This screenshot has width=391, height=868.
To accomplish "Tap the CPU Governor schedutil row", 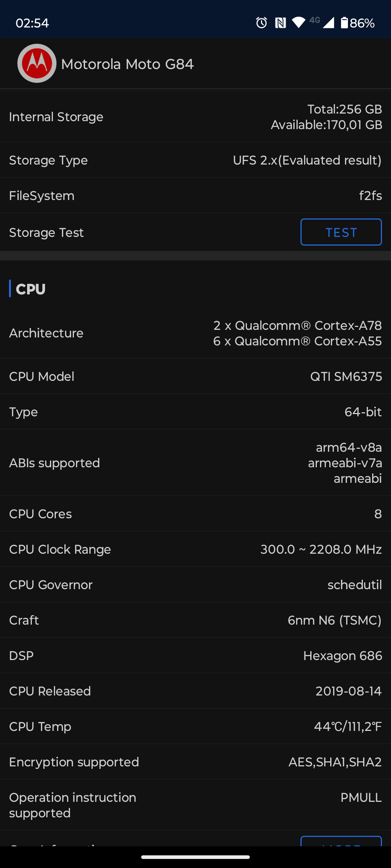I will tap(195, 585).
